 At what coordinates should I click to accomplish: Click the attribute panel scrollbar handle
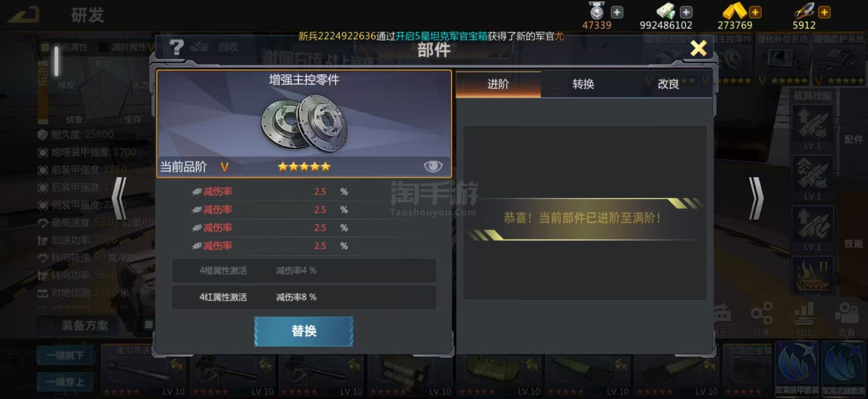tap(57, 61)
